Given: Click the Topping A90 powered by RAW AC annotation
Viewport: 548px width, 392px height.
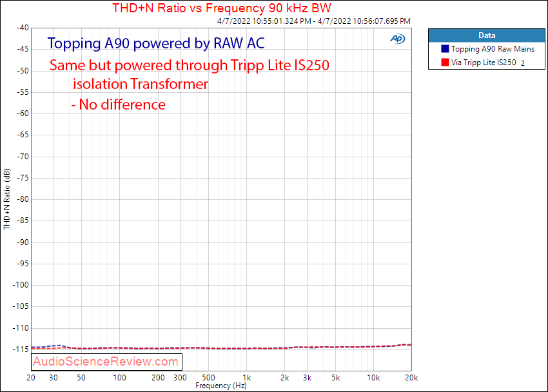Looking at the screenshot, I should tap(156, 43).
